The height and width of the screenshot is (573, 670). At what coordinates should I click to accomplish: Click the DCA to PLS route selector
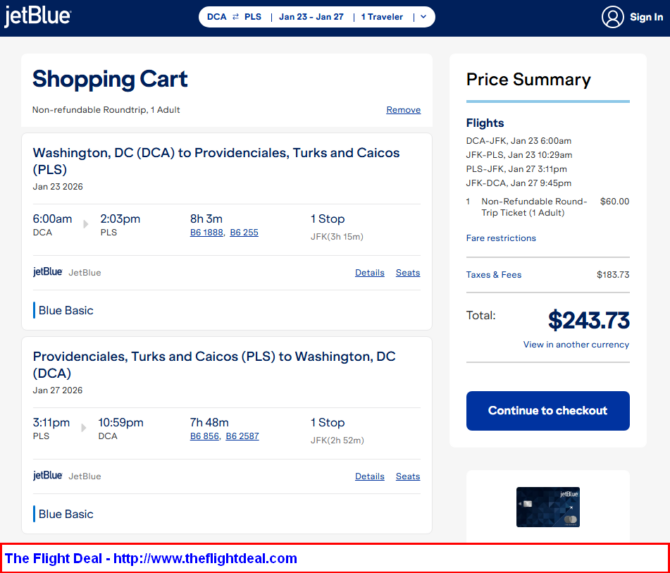pyautogui.click(x=233, y=17)
